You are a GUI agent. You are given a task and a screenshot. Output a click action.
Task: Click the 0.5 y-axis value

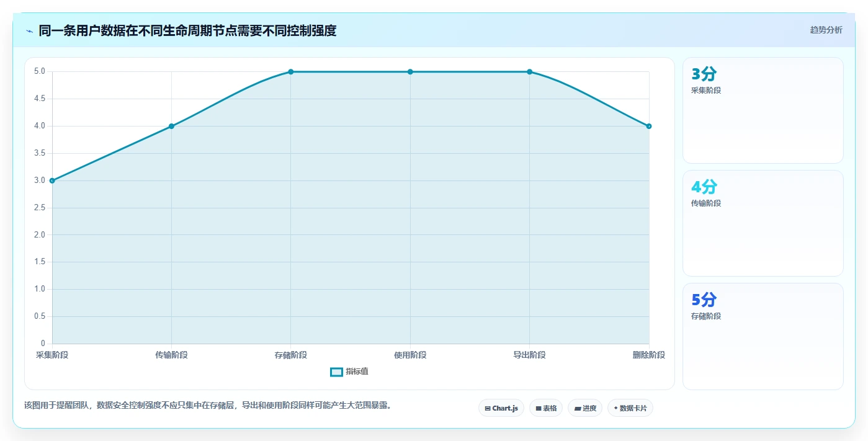pos(40,316)
